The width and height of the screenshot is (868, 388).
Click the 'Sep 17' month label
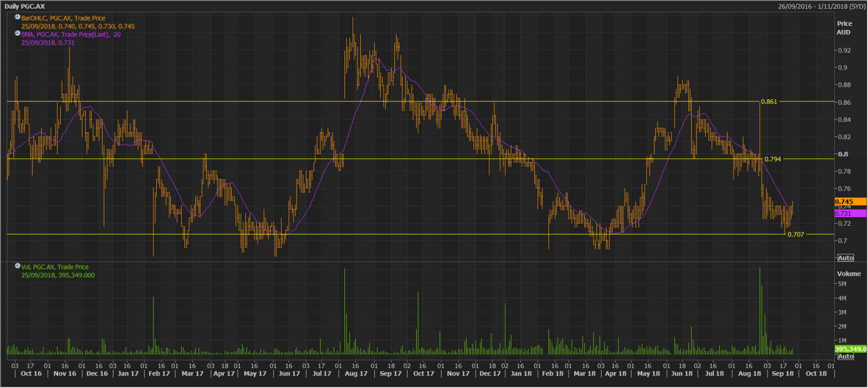[391, 373]
